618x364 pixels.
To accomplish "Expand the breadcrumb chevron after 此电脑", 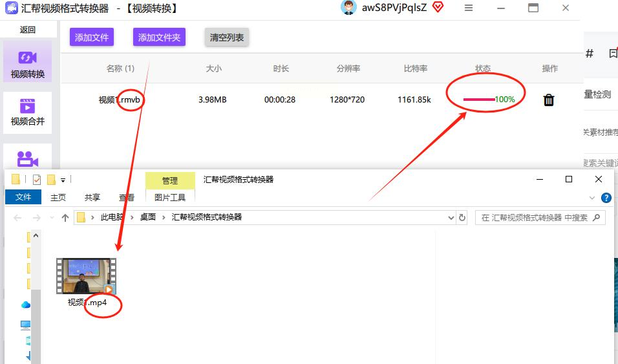I will click(x=132, y=218).
